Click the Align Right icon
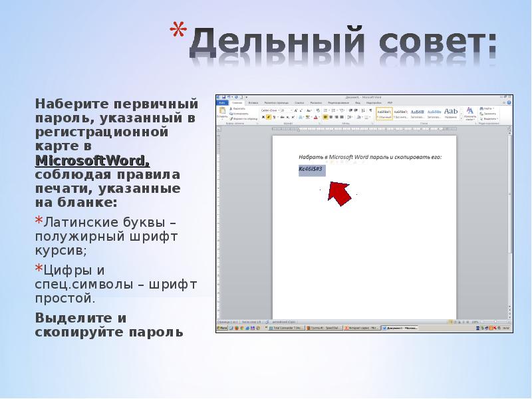532x399 pixels. click(336, 117)
